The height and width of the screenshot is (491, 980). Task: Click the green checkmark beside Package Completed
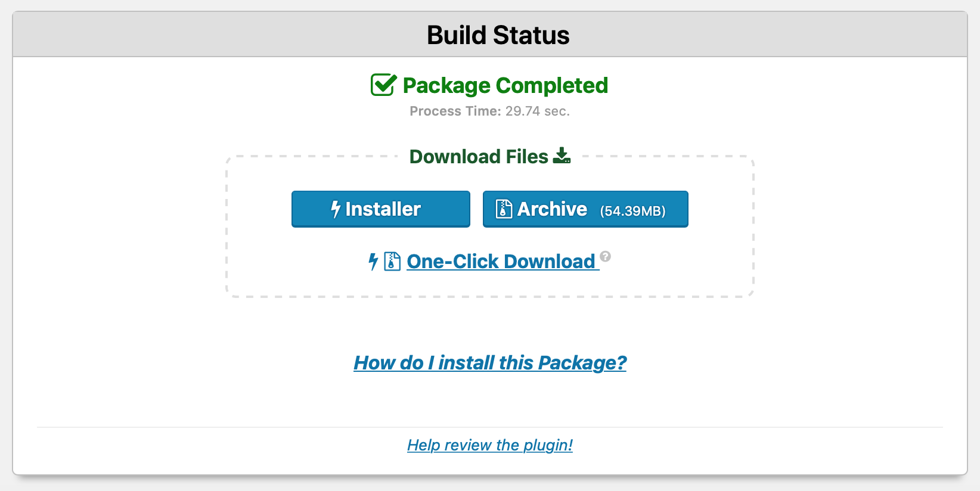tap(383, 85)
